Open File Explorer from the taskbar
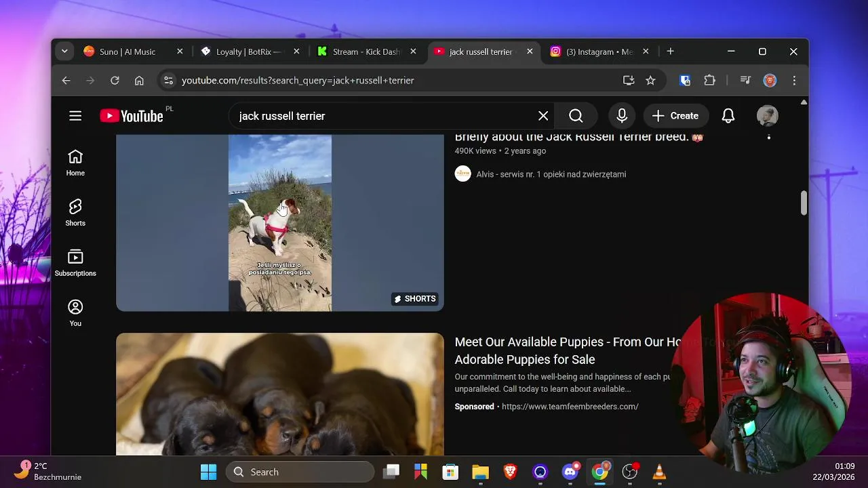Image resolution: width=868 pixels, height=488 pixels. point(480,472)
